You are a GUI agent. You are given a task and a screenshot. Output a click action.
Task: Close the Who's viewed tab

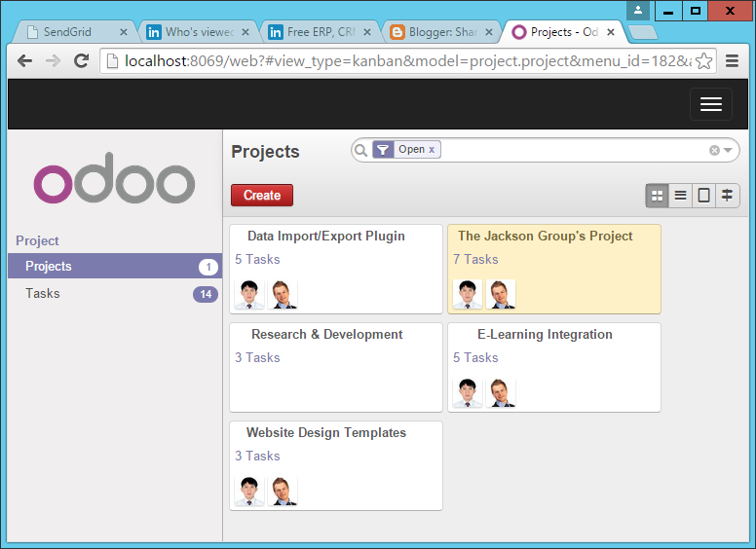[x=246, y=32]
